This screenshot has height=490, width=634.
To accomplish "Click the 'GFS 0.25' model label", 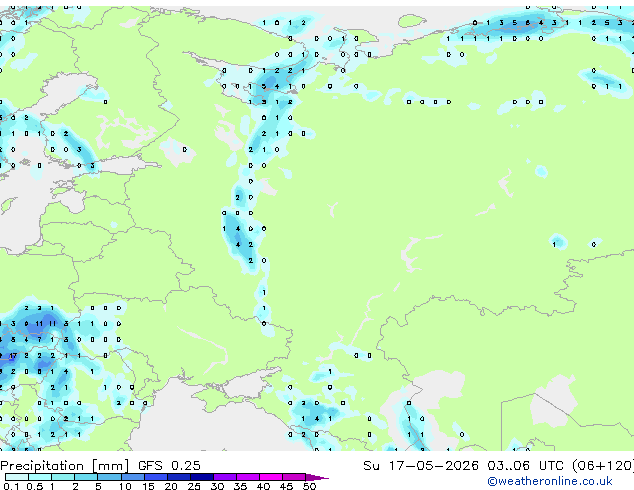I will (x=169, y=466).
